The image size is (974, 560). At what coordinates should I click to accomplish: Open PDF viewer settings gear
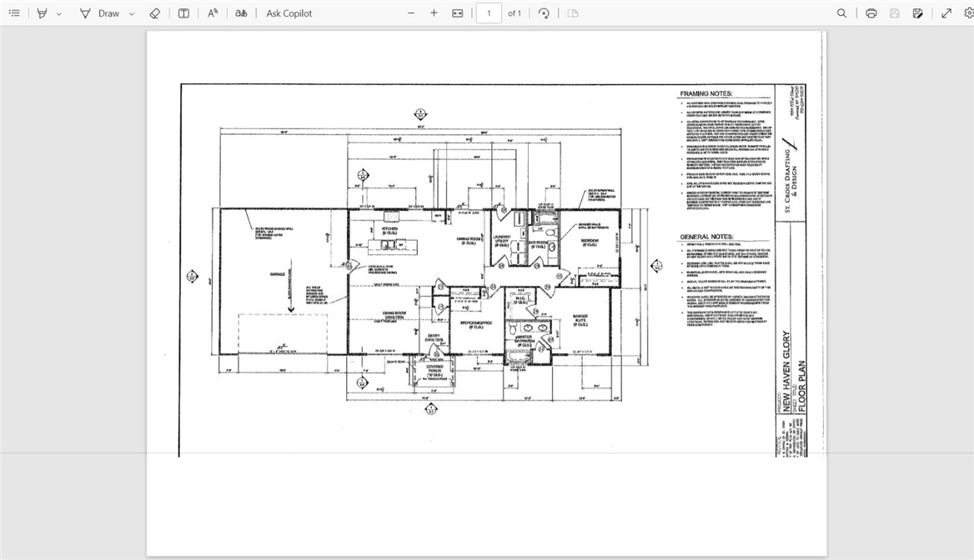[968, 13]
